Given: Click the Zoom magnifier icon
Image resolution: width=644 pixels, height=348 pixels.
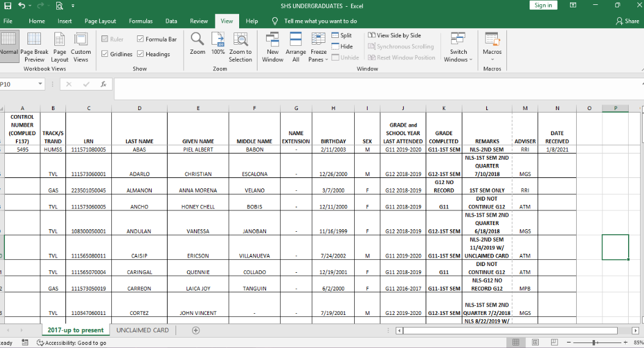Looking at the screenshot, I should pos(197,40).
